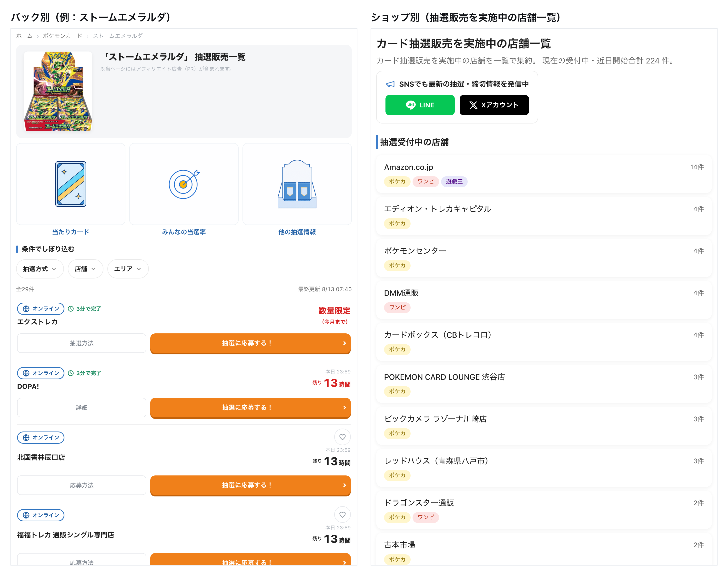Image resolution: width=728 pixels, height=576 pixels.
Task: Open the カードボックス（CBトレコロ） store entry
Action: tap(544, 342)
